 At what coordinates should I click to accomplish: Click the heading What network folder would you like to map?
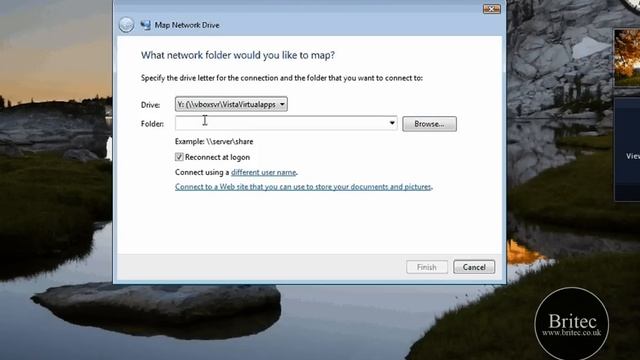(x=238, y=55)
